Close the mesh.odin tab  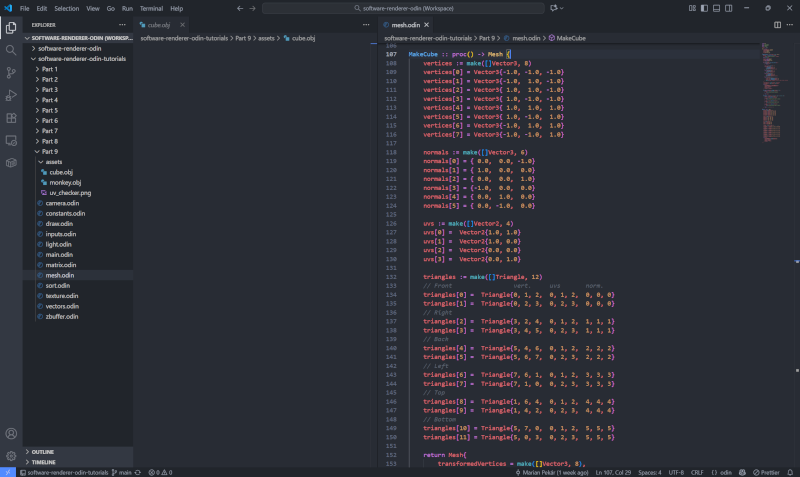pyautogui.click(x=427, y=24)
